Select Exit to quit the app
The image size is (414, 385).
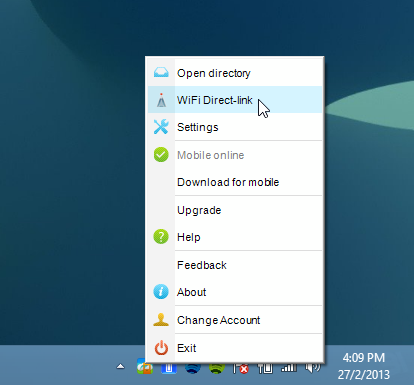235,348
